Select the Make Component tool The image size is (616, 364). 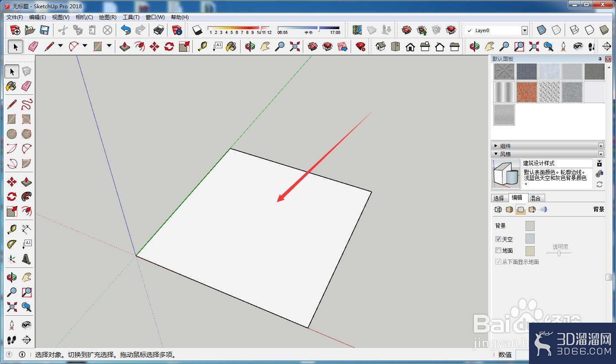click(27, 71)
